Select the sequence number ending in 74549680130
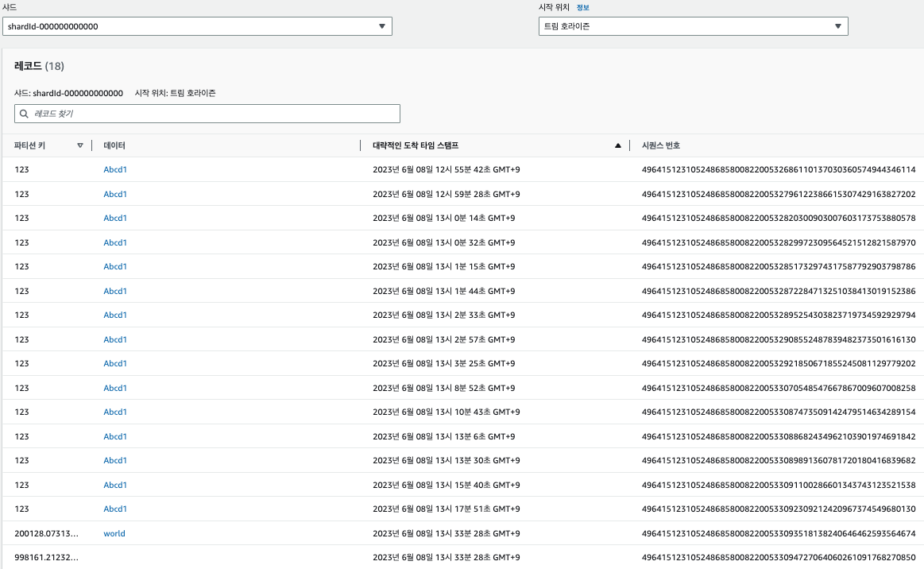 click(779, 509)
